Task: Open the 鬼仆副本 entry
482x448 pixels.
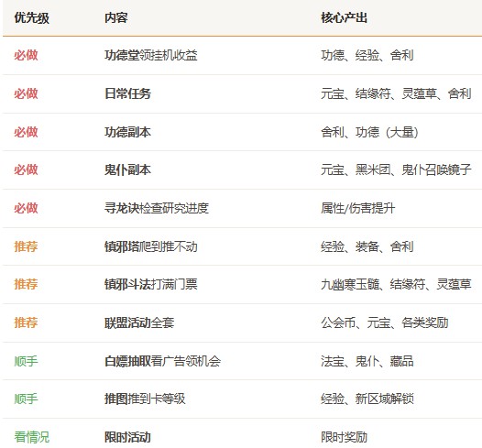Action: click(128, 169)
